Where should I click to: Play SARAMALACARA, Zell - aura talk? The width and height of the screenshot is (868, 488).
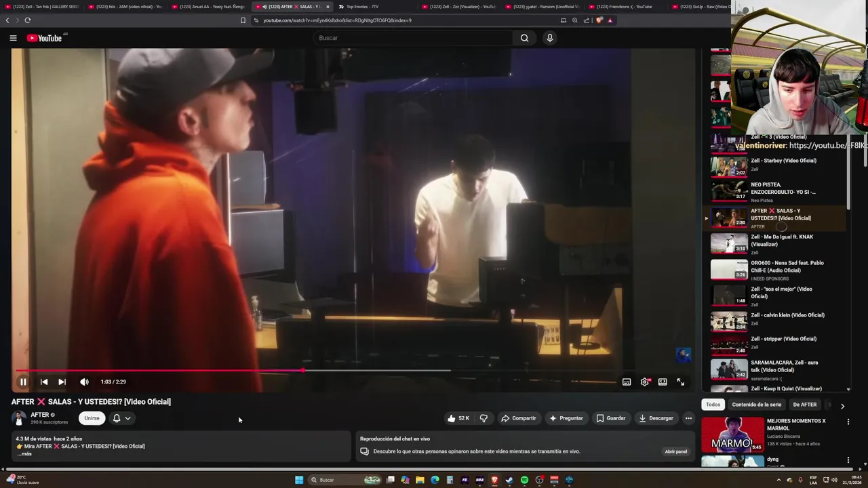[x=774, y=370]
